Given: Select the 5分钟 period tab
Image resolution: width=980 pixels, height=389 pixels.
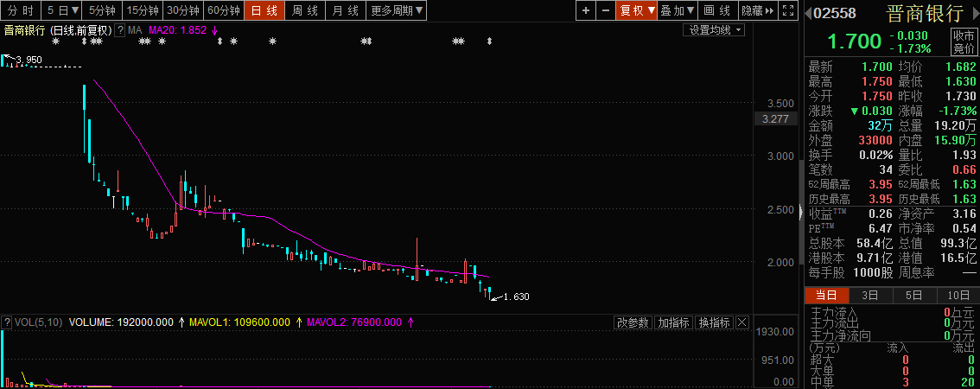Looking at the screenshot, I should pos(103,10).
